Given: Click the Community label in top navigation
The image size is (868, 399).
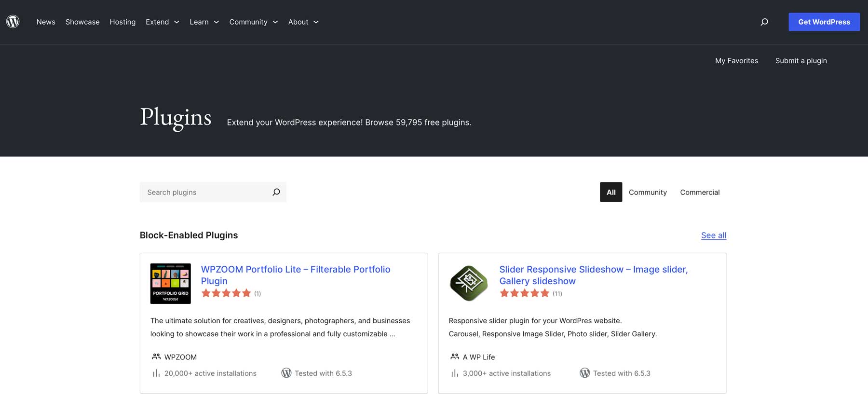Looking at the screenshot, I should click(x=248, y=22).
